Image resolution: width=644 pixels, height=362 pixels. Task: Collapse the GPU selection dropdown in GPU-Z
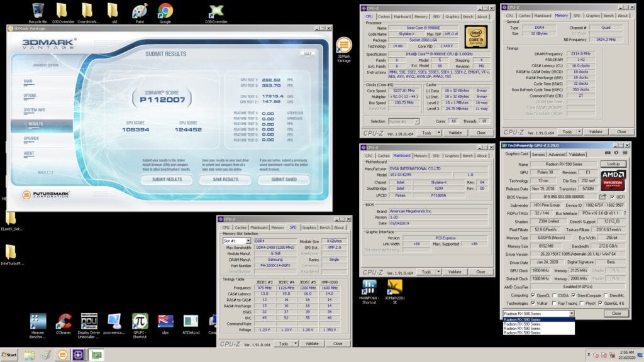[571, 314]
